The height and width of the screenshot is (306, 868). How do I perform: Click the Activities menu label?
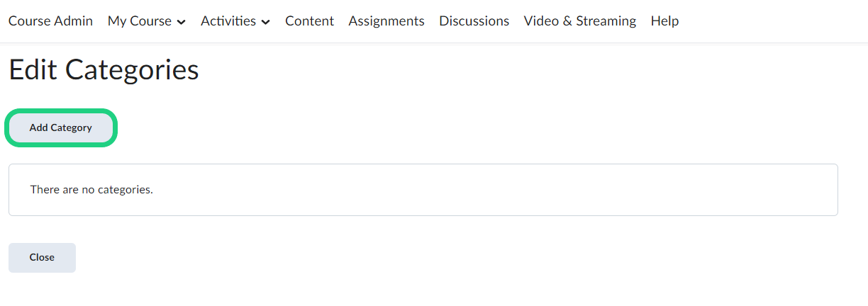(228, 21)
